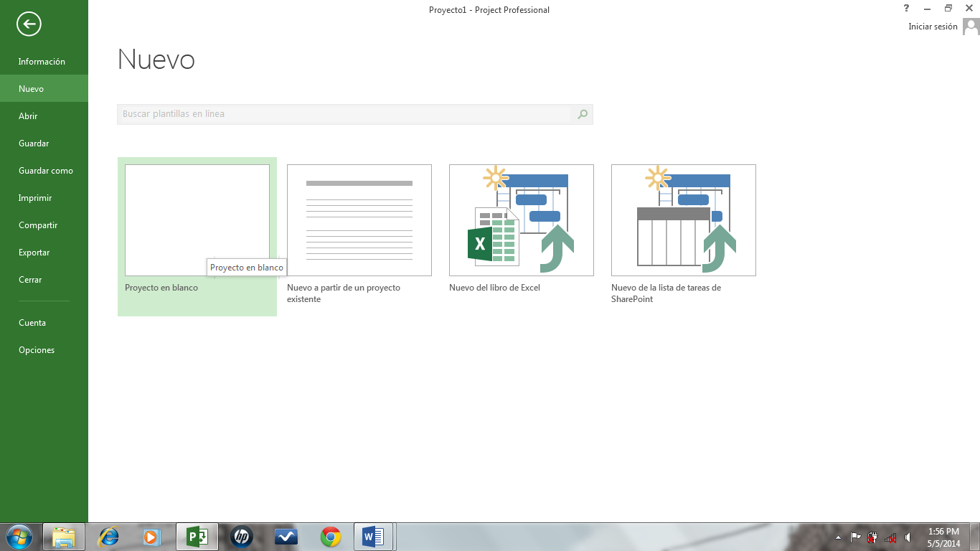Open Opciones in the sidebar

click(44, 350)
